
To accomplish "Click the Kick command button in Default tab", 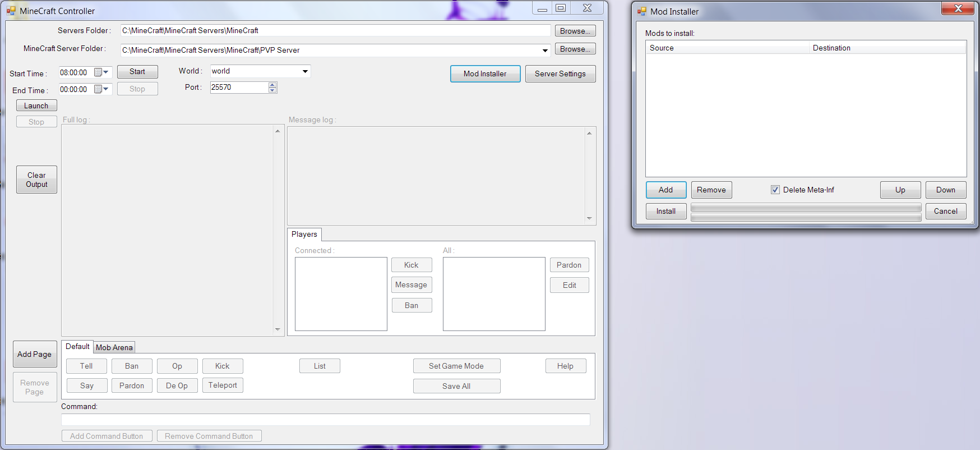I will click(223, 366).
